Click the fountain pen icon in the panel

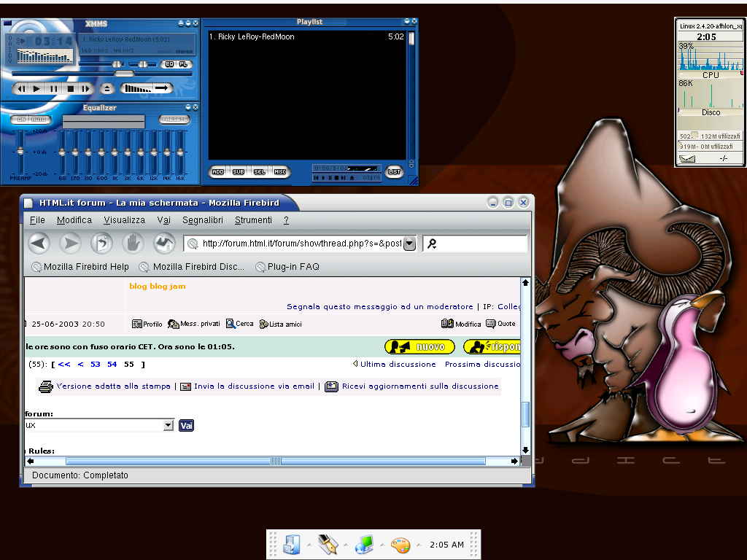pyautogui.click(x=328, y=545)
